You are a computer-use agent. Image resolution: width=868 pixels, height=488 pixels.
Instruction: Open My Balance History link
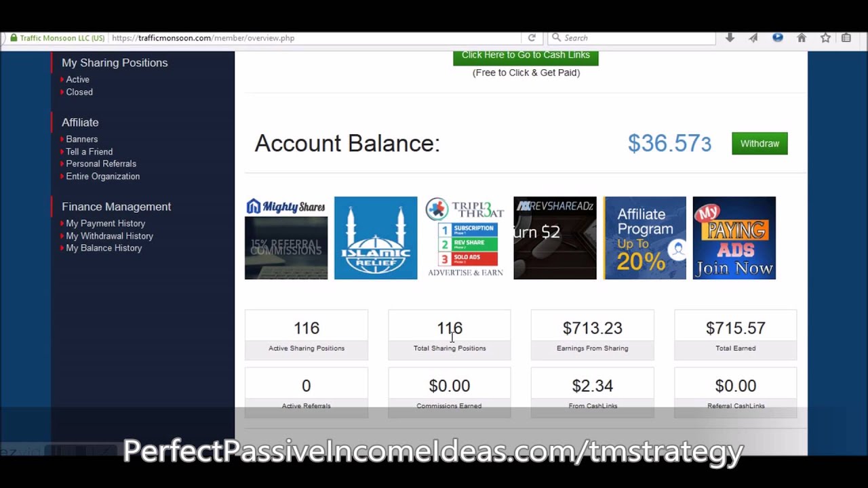pyautogui.click(x=104, y=248)
